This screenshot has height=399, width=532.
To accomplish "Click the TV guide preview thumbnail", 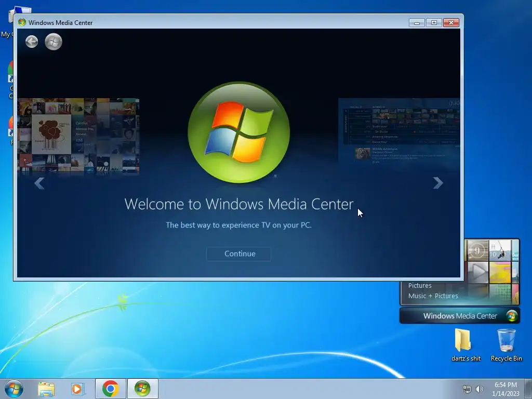I will tap(400, 131).
